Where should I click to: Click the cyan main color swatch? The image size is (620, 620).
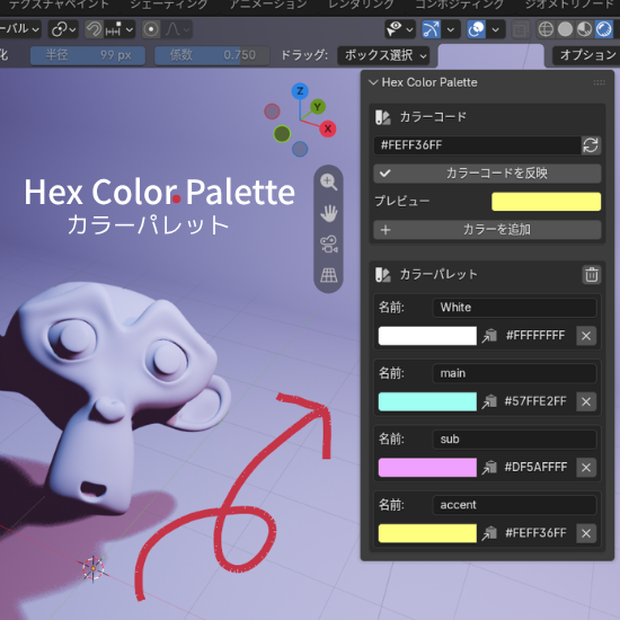[427, 402]
